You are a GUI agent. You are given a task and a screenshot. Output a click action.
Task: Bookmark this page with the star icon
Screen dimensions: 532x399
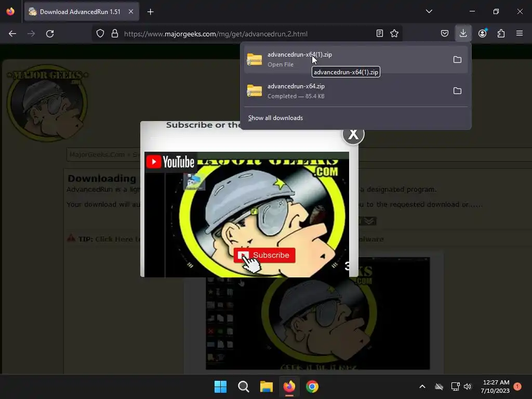point(394,34)
